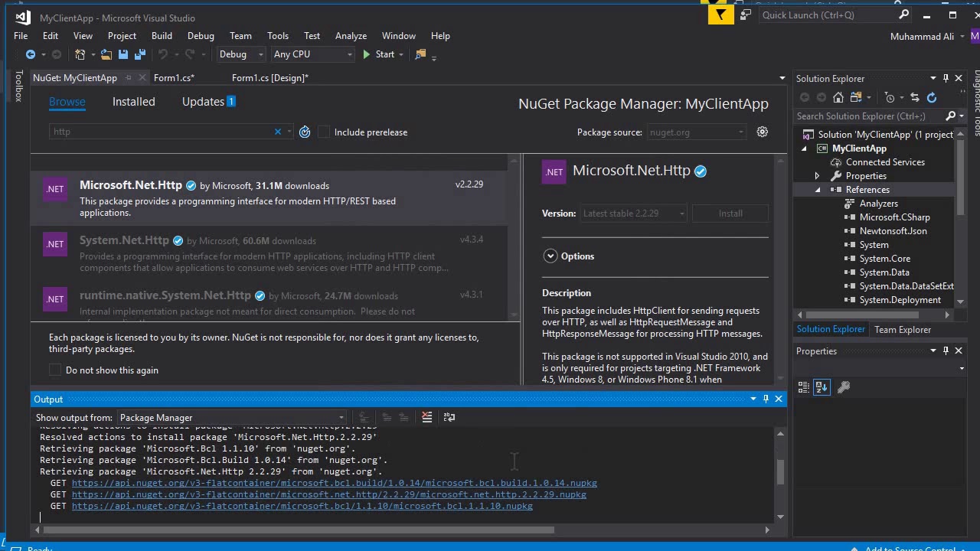Pin the NuGet: MyClientApp tab
Image resolution: width=980 pixels, height=551 pixels.
[x=129, y=77]
